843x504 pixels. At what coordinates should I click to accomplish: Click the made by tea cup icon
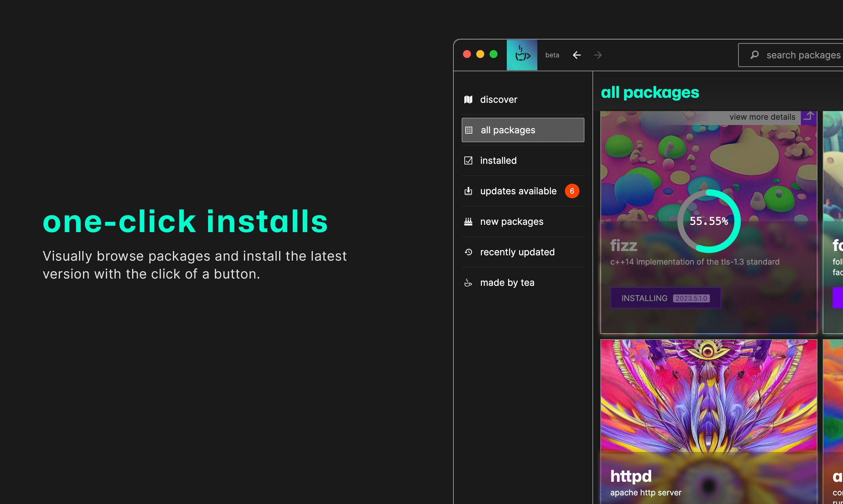(x=468, y=283)
